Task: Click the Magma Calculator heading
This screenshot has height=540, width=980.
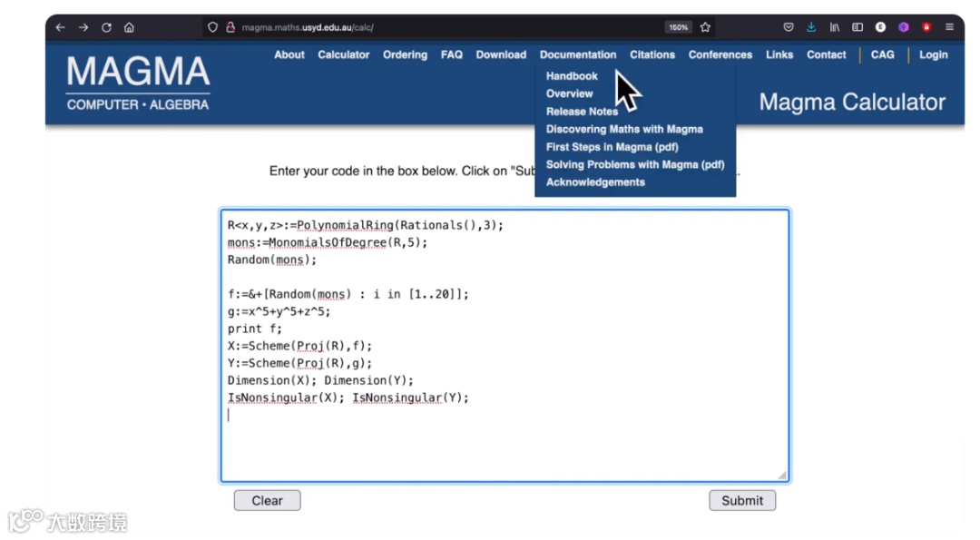Action: tap(852, 102)
